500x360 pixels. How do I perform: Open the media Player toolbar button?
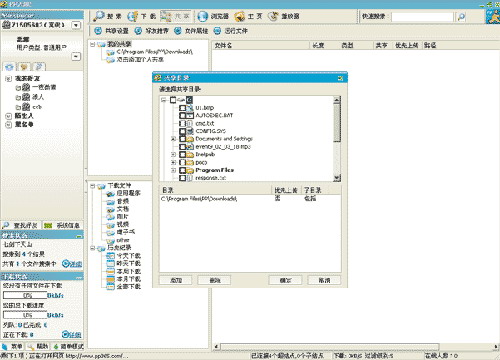pyautogui.click(x=284, y=16)
